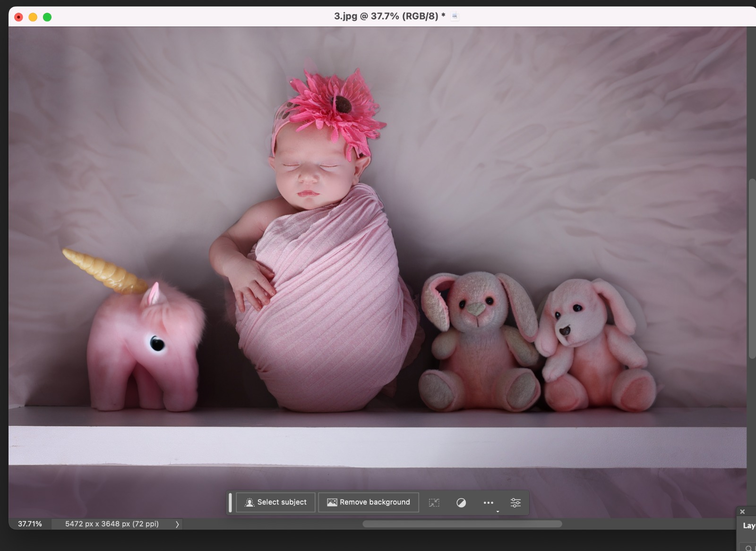Click the horizontal scrollbar thumb
Viewport: 756px width, 551px height.
click(462, 524)
